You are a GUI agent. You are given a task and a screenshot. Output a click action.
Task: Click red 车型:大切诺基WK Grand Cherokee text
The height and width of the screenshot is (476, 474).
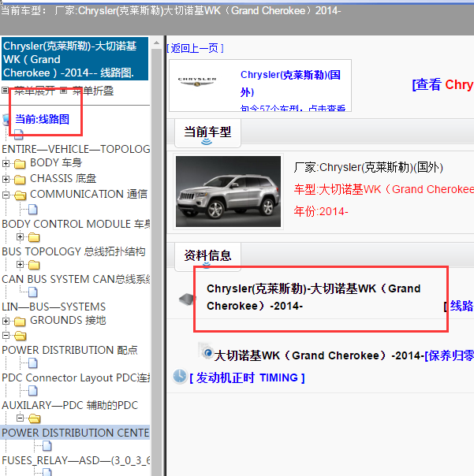[384, 189]
